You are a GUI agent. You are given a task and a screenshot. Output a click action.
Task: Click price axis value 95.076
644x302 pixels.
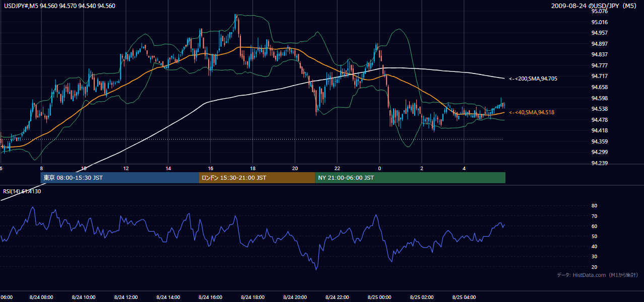tap(600, 11)
